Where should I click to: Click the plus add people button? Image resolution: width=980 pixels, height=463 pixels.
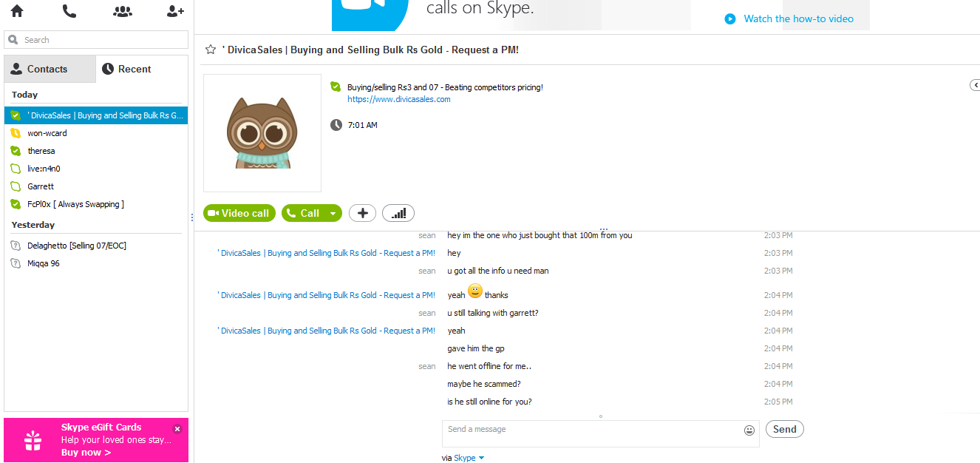(362, 213)
